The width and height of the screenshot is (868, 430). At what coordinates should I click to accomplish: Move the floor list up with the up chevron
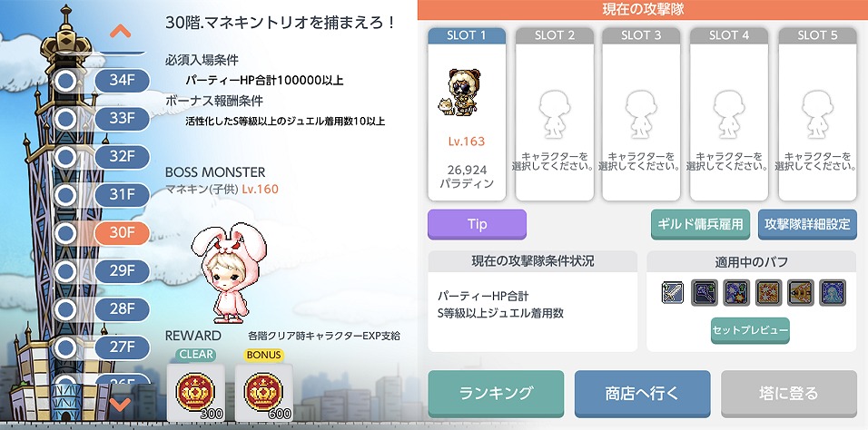[x=120, y=31]
